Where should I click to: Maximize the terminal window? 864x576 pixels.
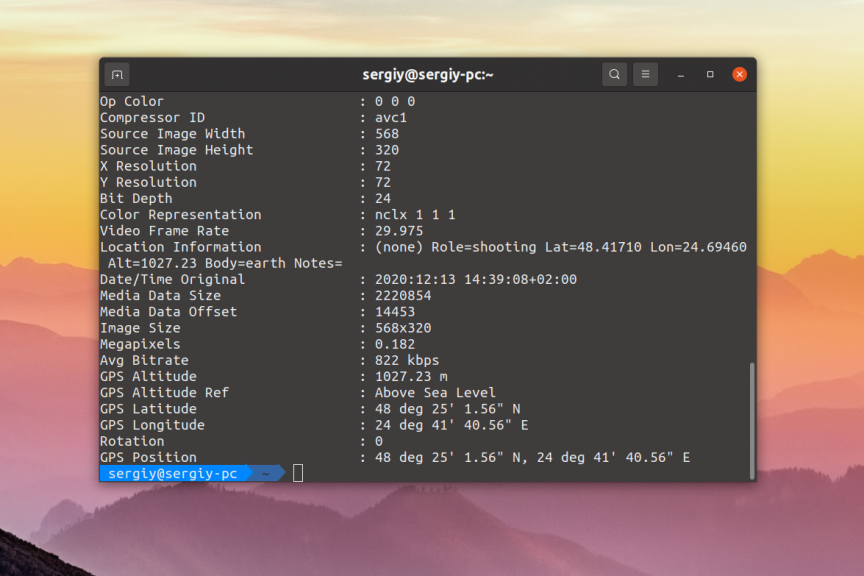click(x=710, y=74)
